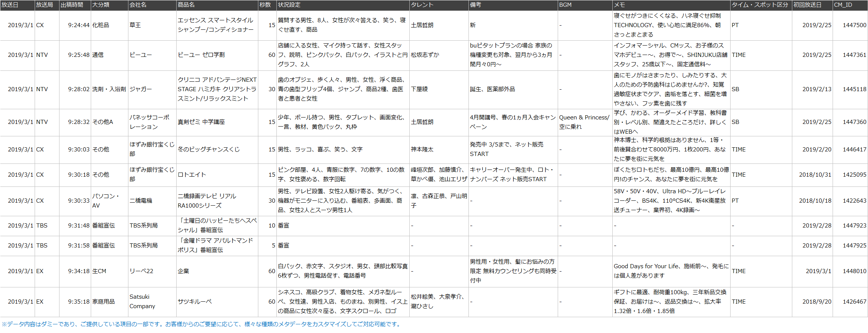Click the ビーユー ゼロ学割 product cell

[x=201, y=55]
